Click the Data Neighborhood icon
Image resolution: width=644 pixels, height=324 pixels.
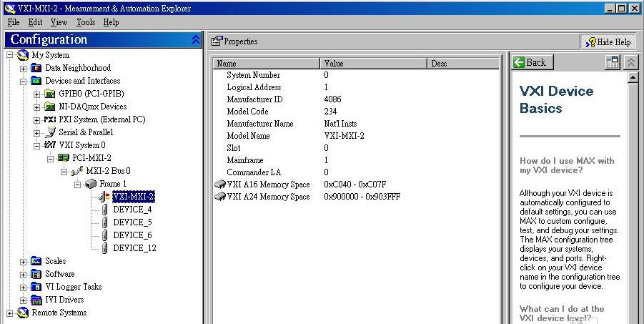(36, 68)
